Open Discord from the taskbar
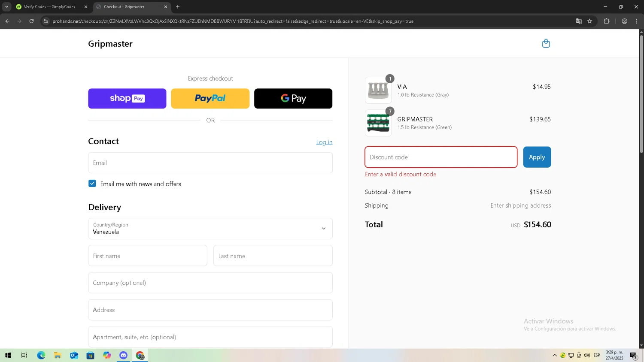Viewport: 644px width, 362px height. [123, 355]
